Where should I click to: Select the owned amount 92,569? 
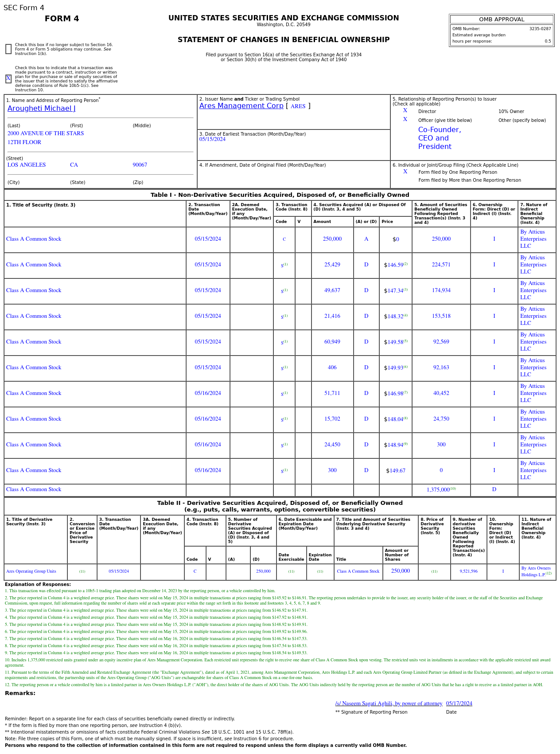tap(441, 342)
